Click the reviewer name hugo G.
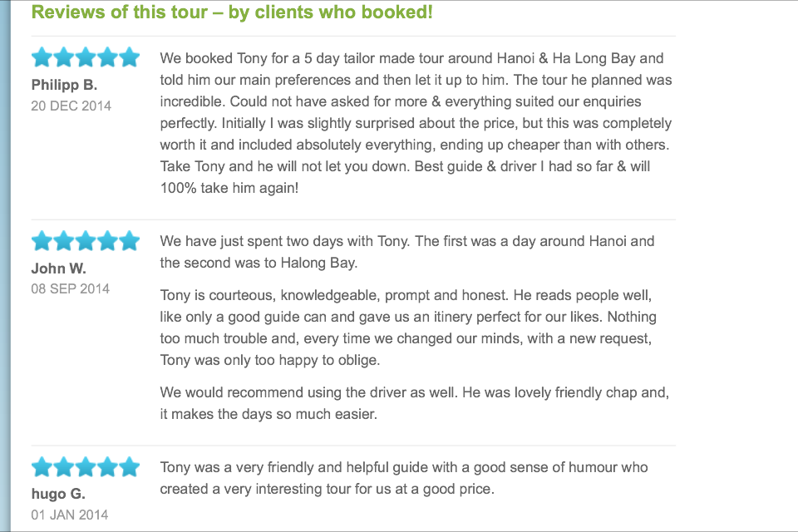Image resolution: width=798 pixels, height=532 pixels. 58,494
